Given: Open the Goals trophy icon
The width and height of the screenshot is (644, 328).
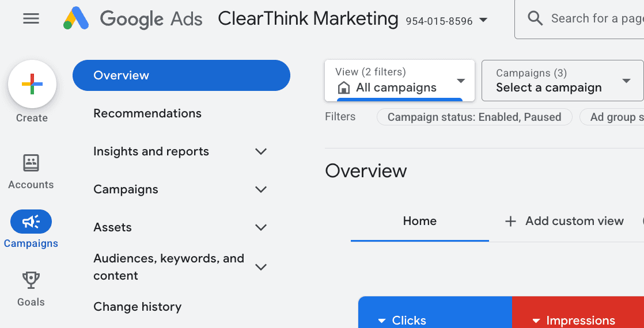Looking at the screenshot, I should [x=31, y=280].
